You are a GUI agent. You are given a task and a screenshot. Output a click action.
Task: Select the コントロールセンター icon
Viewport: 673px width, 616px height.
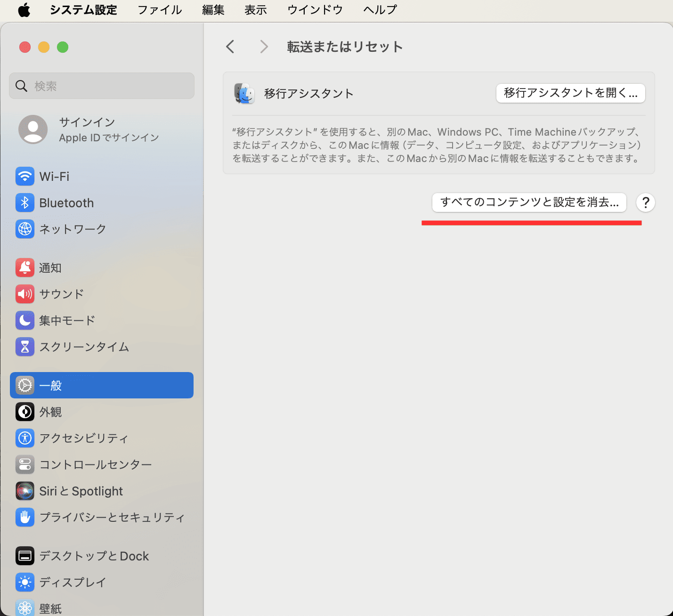pos(25,464)
